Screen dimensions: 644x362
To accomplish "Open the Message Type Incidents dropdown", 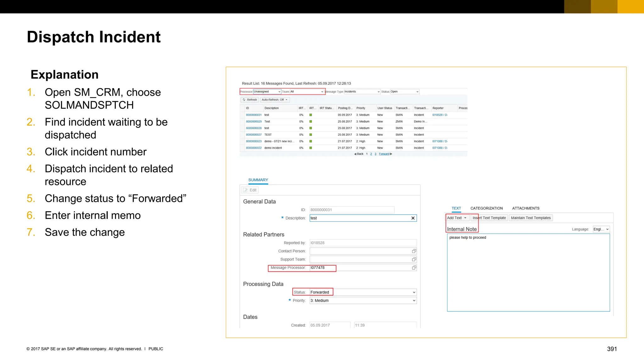I will [362, 92].
